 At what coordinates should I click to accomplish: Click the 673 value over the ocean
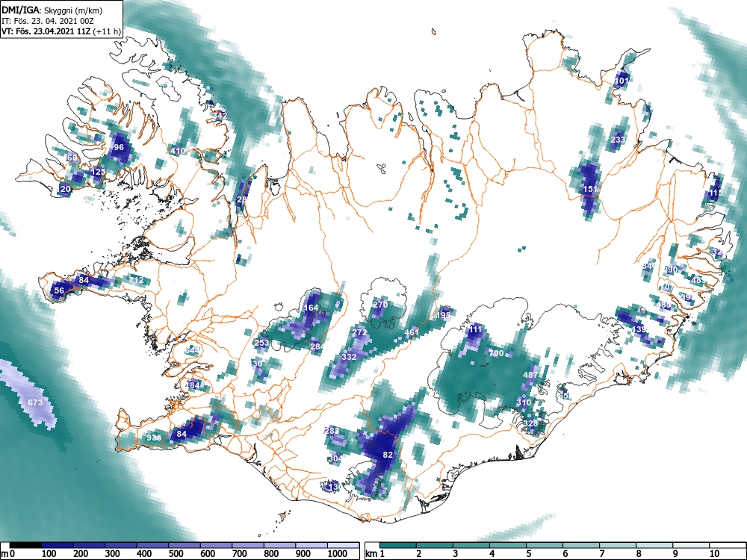[x=35, y=402]
